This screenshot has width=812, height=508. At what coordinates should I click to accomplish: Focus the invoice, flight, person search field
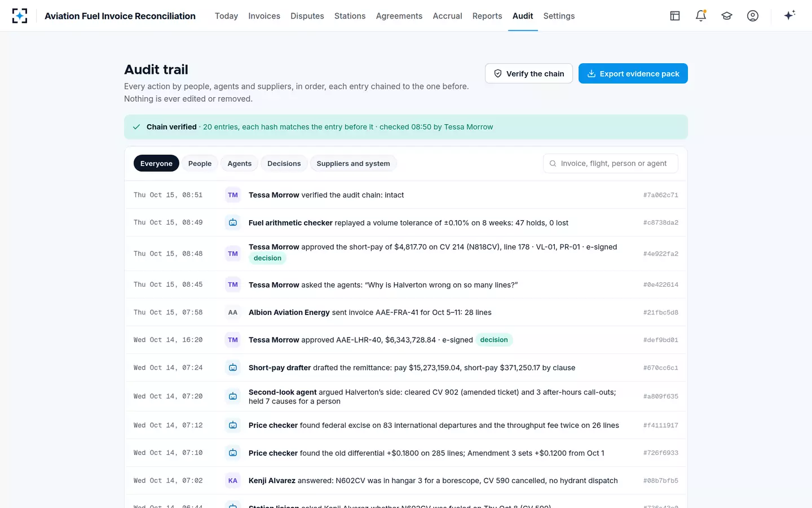pos(611,163)
